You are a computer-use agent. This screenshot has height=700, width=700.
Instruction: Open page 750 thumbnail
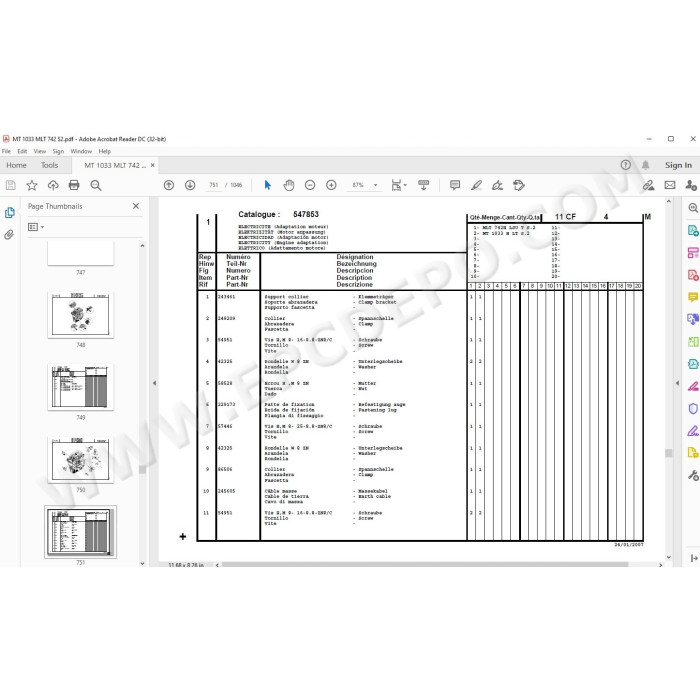coord(81,459)
